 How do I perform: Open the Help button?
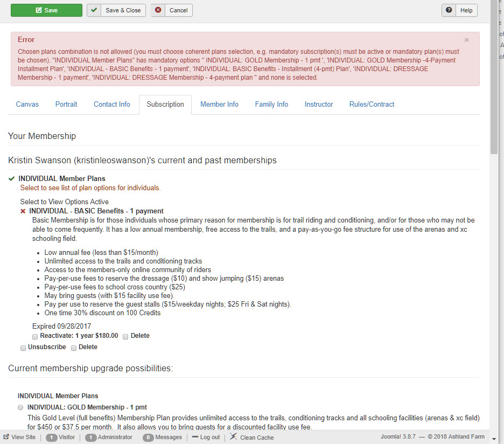(x=459, y=10)
